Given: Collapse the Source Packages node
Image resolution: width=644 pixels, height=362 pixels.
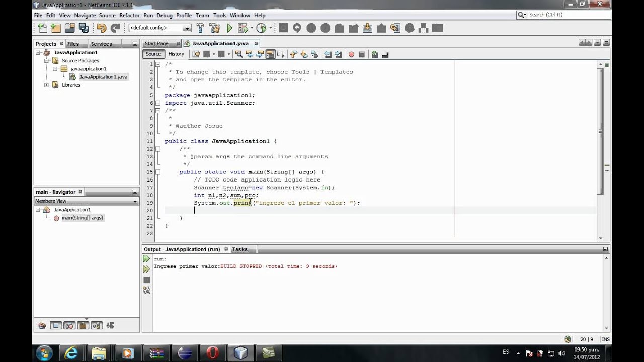Looking at the screenshot, I should tap(47, 60).
